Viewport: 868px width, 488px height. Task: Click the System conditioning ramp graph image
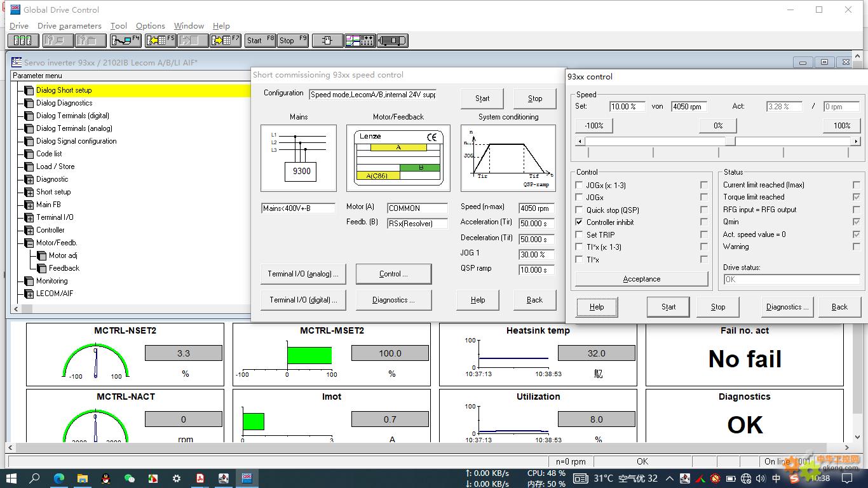pyautogui.click(x=508, y=158)
